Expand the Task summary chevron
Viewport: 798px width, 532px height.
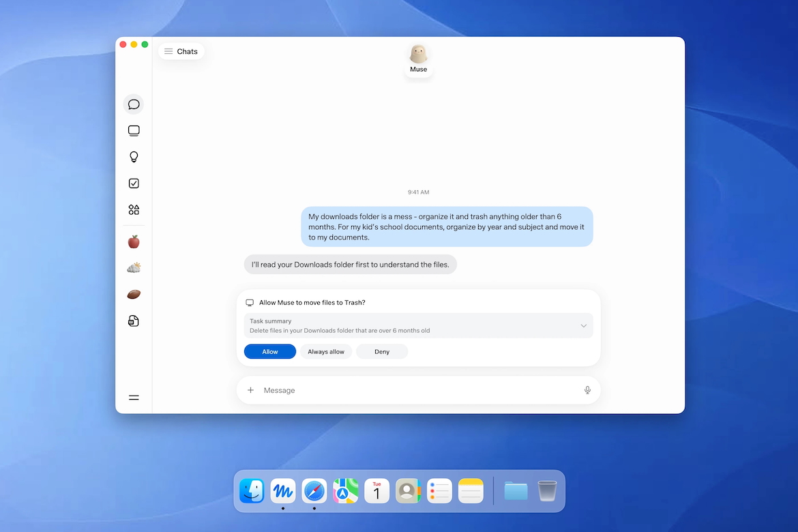click(584, 326)
